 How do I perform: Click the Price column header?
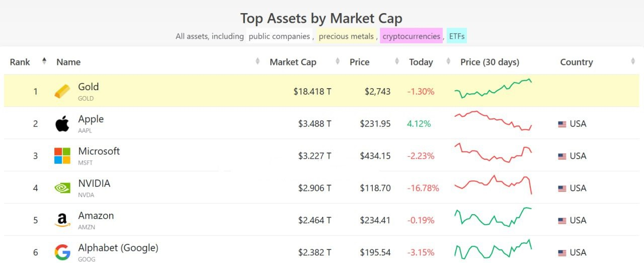point(359,62)
